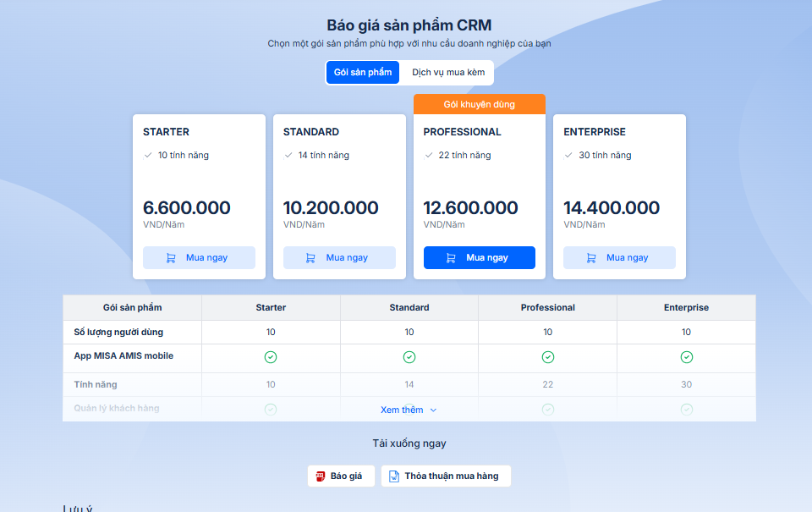This screenshot has height=512, width=812.
Task: Click Quản lý khách hàng check under Professional
Action: tap(548, 410)
